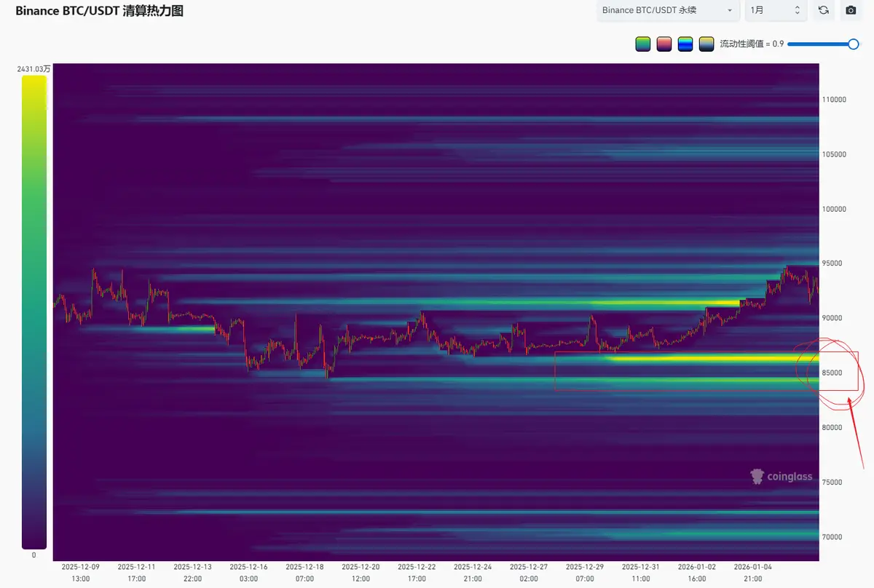The width and height of the screenshot is (874, 588).
Task: Select the green-purple color scheme swatch
Action: (x=642, y=44)
